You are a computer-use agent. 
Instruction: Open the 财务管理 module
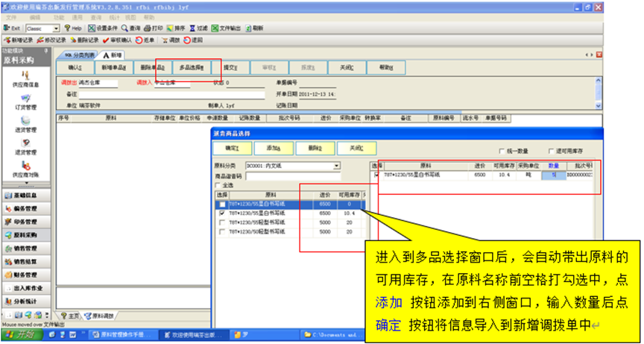(x=26, y=275)
